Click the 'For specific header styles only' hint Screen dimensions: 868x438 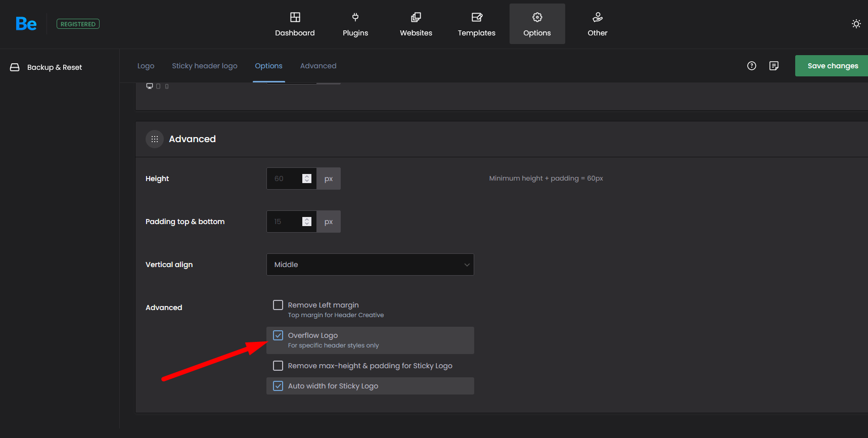[x=333, y=345]
